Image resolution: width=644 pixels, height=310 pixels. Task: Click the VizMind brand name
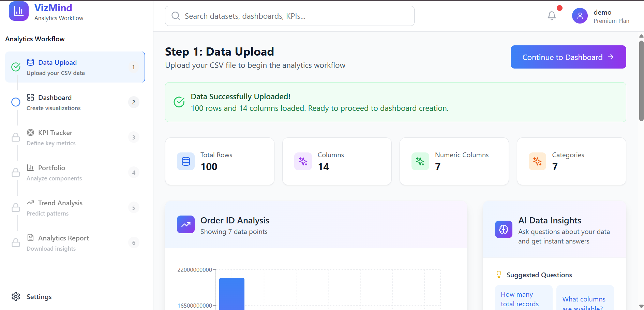[x=53, y=8]
